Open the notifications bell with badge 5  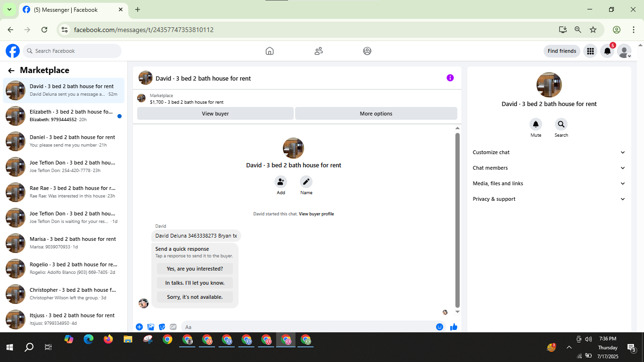(608, 51)
